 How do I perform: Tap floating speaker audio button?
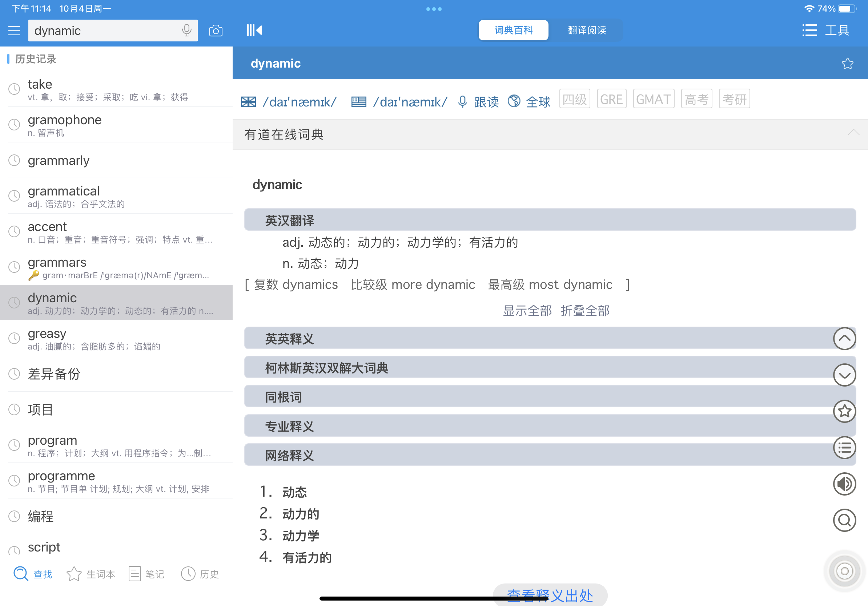pos(844,484)
